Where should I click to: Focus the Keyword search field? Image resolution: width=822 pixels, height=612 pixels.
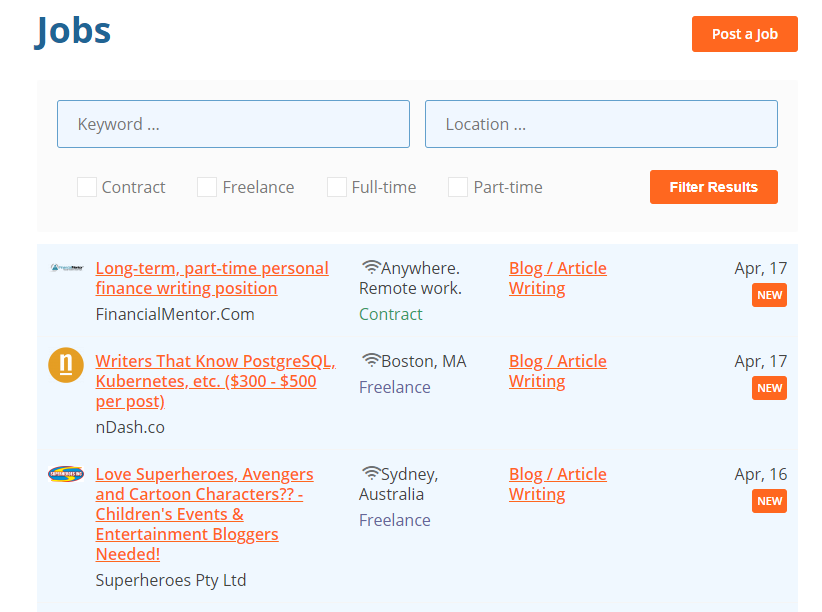point(233,124)
